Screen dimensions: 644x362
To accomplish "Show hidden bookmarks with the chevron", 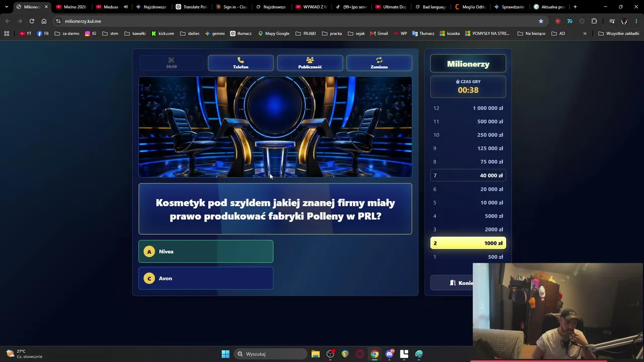I will (585, 34).
